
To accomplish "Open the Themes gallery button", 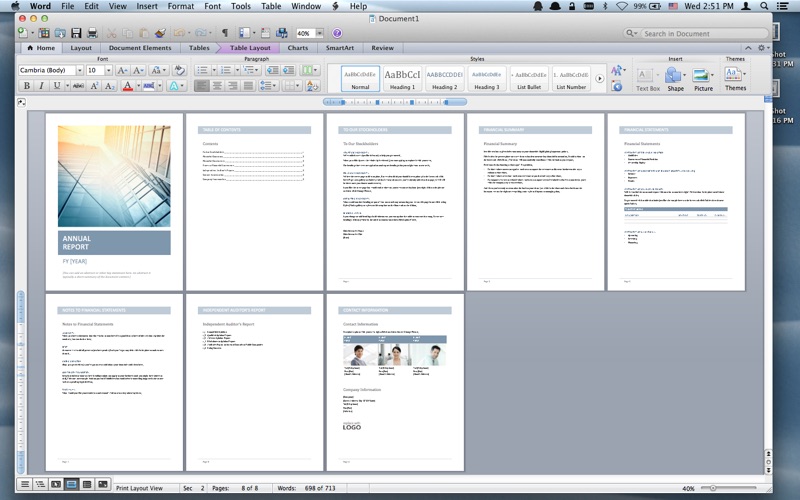I will (x=735, y=77).
